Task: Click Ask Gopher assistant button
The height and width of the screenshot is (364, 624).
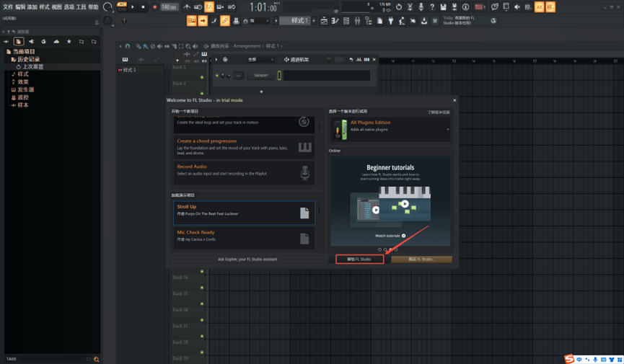Action: point(247,259)
